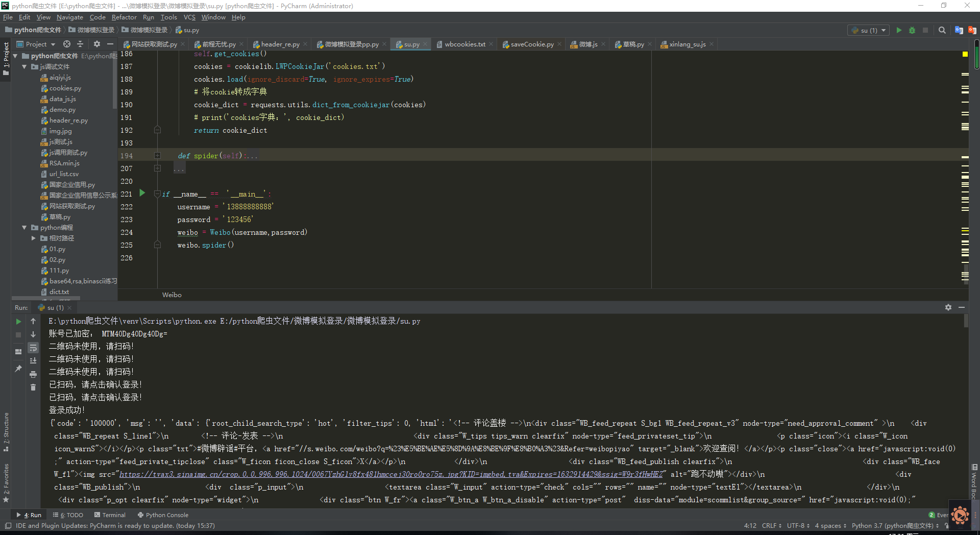Expand the folded spider method at line 194

click(157, 156)
